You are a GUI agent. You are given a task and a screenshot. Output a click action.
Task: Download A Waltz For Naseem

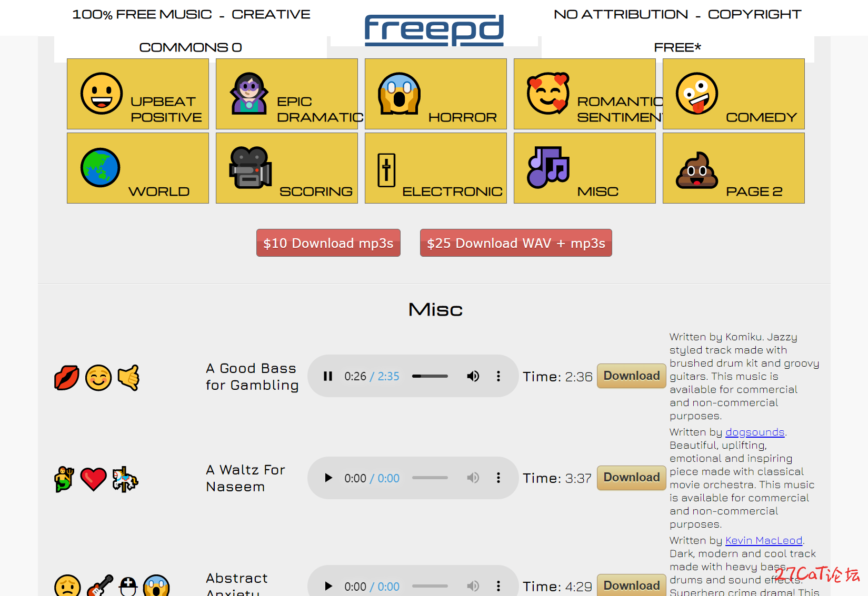point(631,477)
